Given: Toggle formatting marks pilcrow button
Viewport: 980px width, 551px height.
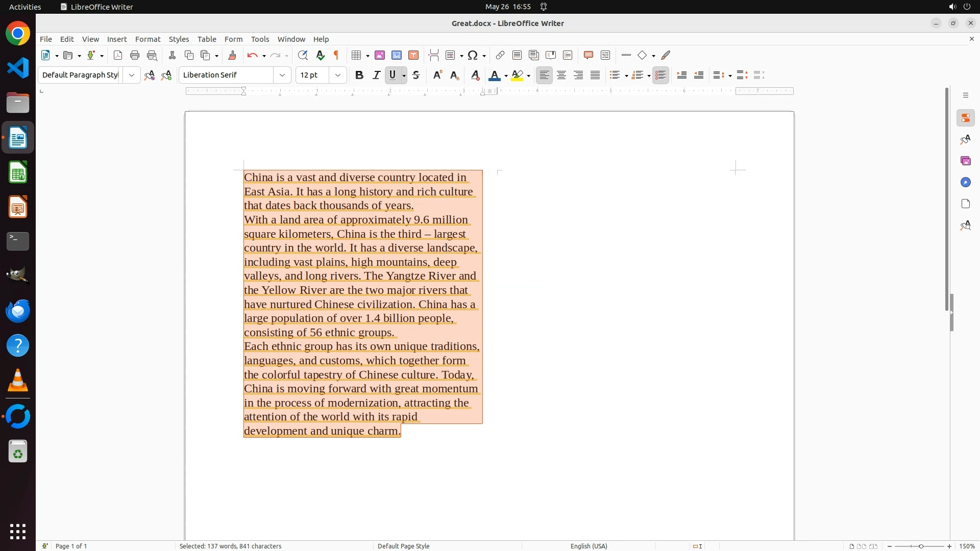Looking at the screenshot, I should [336, 55].
